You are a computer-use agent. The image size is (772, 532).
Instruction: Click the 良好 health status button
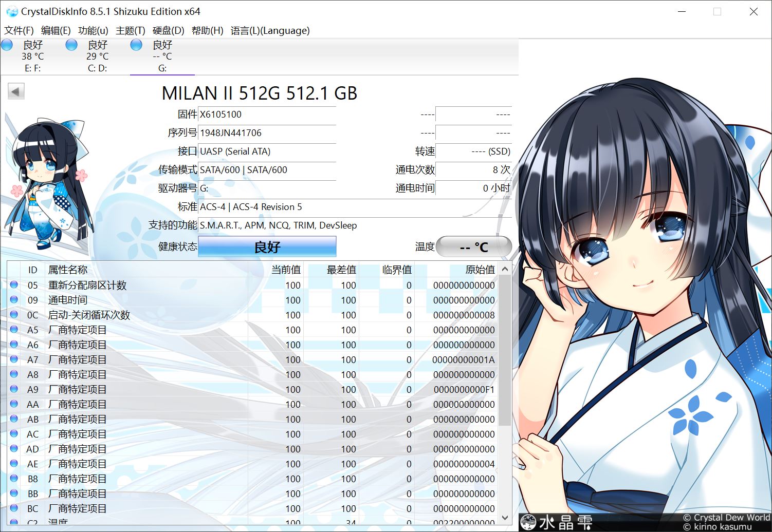tap(267, 247)
